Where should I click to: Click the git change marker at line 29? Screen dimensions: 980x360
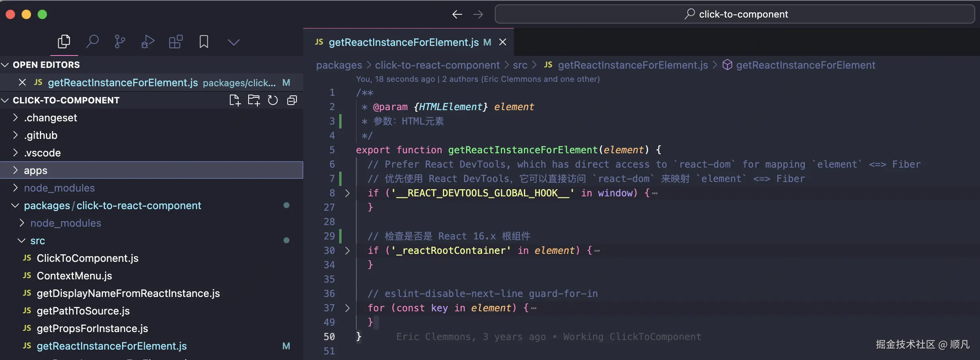pos(340,236)
